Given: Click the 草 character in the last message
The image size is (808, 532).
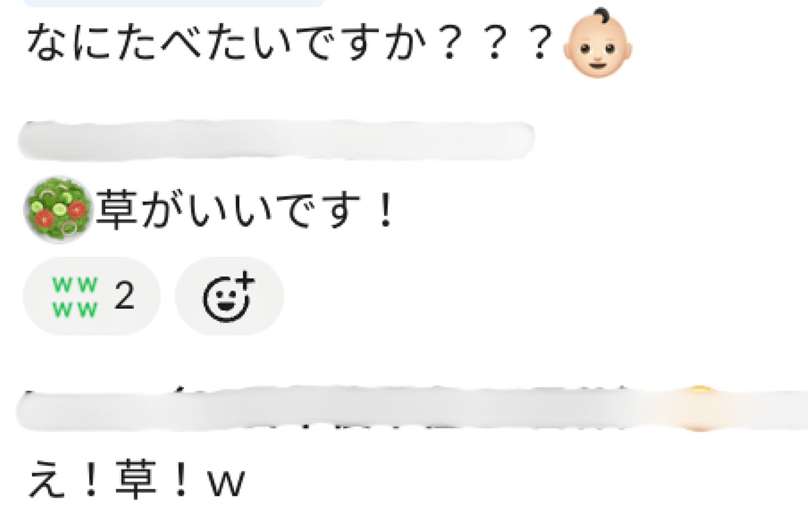Looking at the screenshot, I should click(x=136, y=480).
